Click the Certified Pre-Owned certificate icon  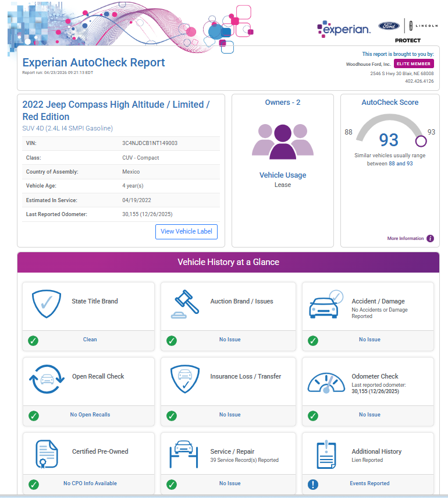(47, 454)
